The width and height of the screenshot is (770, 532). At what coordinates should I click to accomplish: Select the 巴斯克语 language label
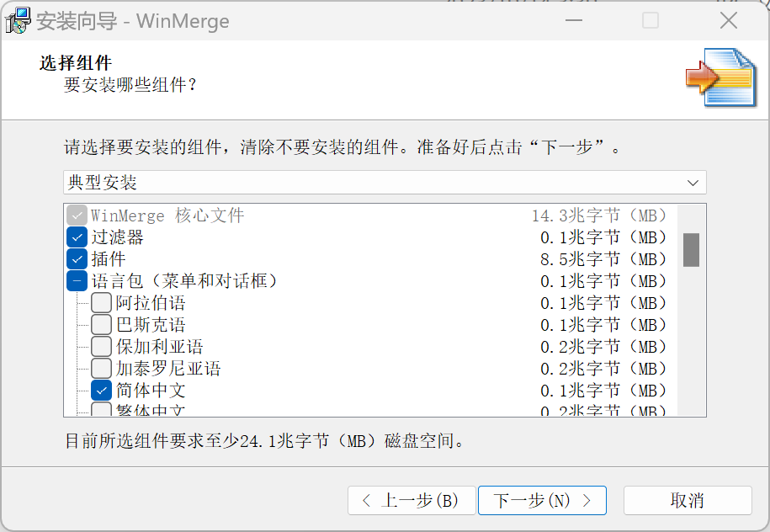151,325
